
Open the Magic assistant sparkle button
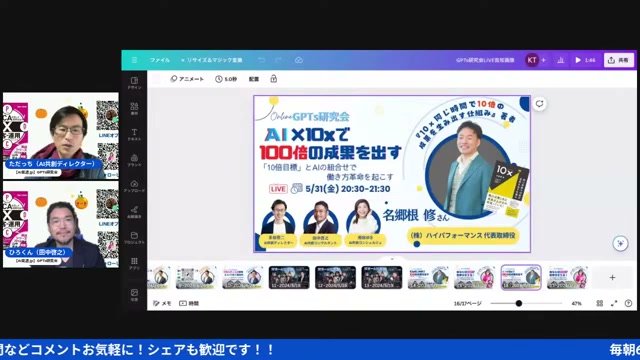[620, 243]
